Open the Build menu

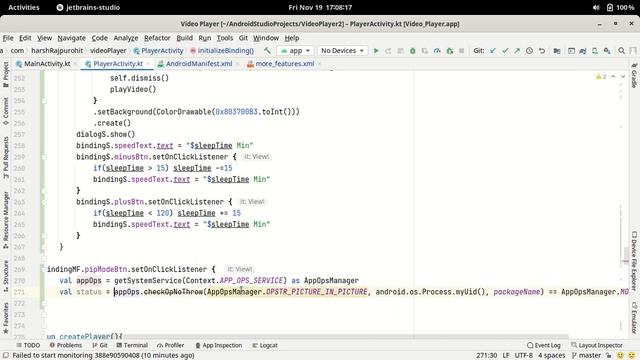[184, 38]
